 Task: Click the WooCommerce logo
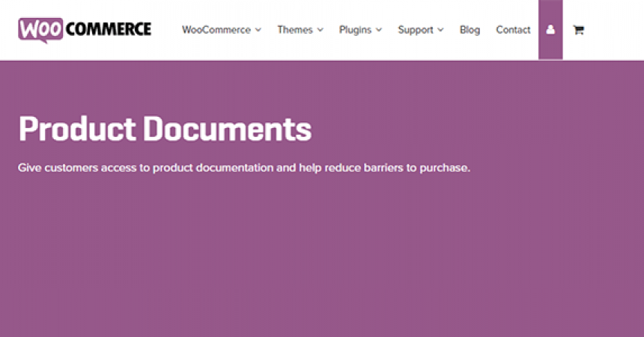coord(85,30)
